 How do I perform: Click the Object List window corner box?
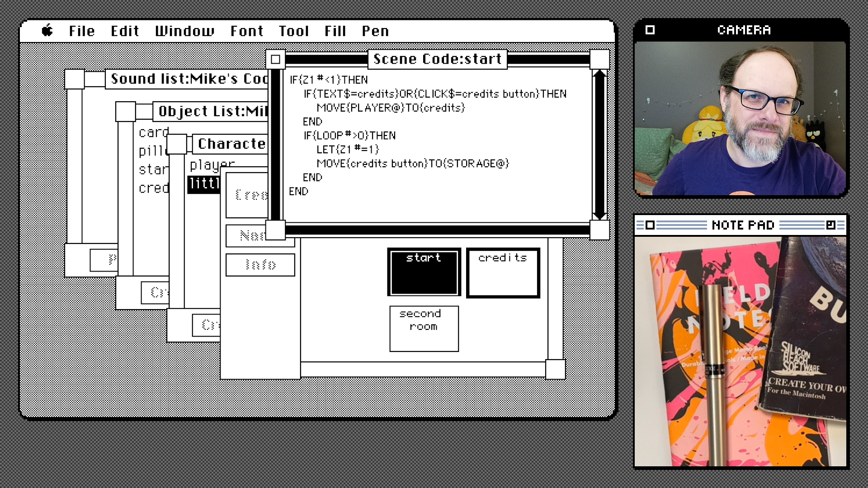(125, 112)
